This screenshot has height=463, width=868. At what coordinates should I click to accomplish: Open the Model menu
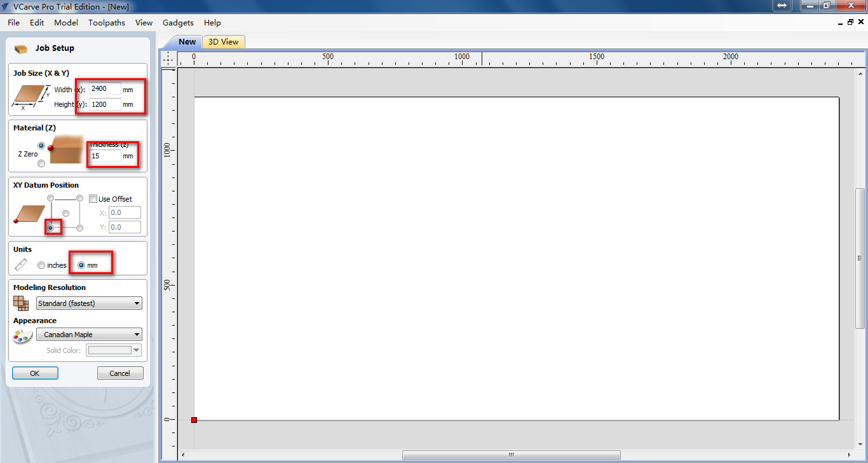pyautogui.click(x=66, y=22)
